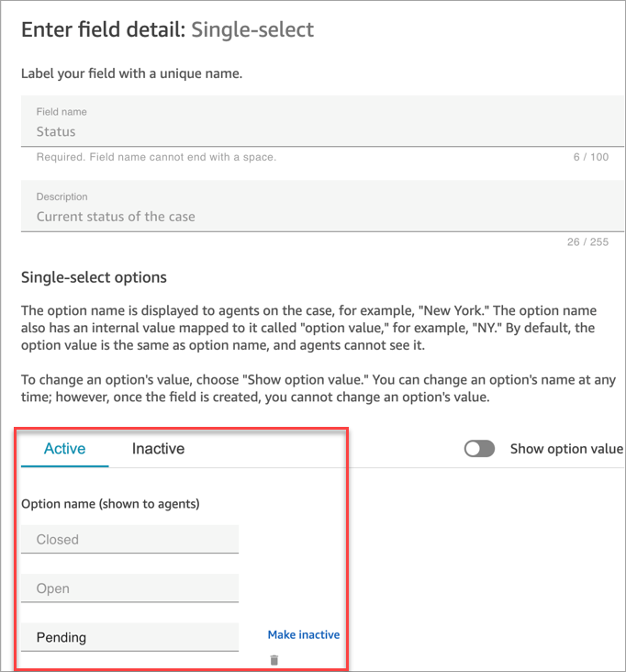Click into the Description text field
The image size is (626, 672).
[321, 217]
